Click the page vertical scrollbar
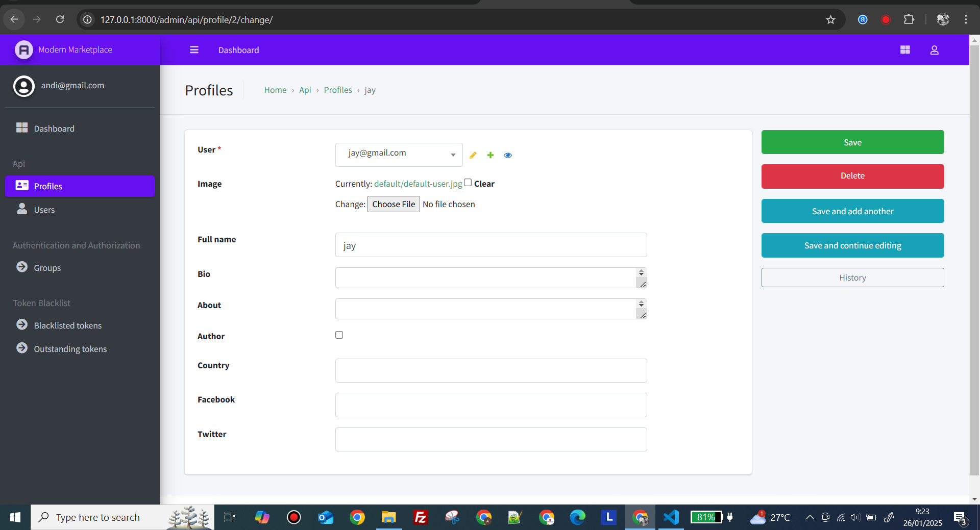This screenshot has height=530, width=980. (x=974, y=260)
